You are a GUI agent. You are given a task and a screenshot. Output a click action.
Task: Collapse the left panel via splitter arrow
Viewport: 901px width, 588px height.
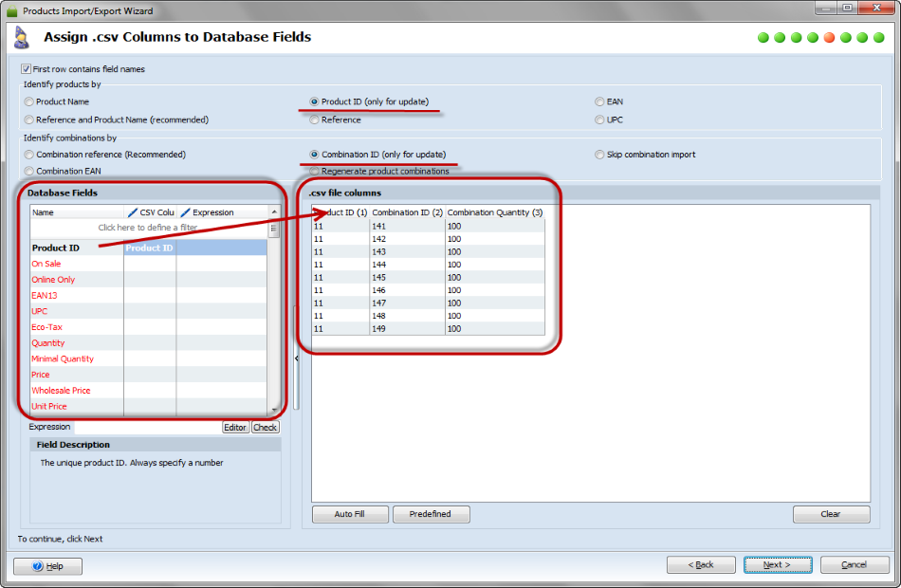297,358
